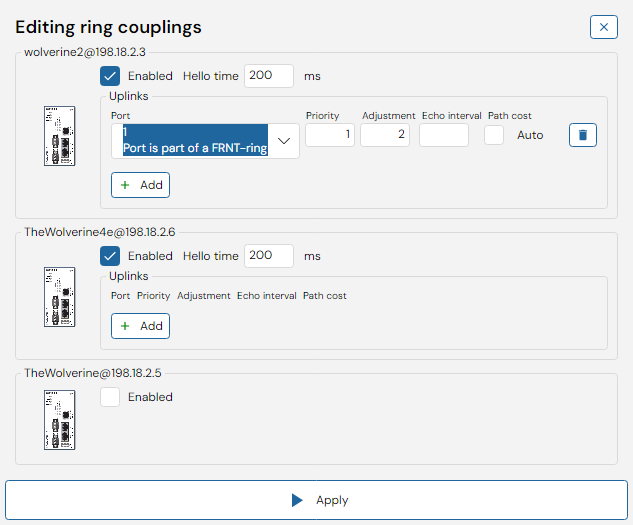Toggle the Auto path cost checkbox
Screen dimensions: 633x525
[x=494, y=135]
